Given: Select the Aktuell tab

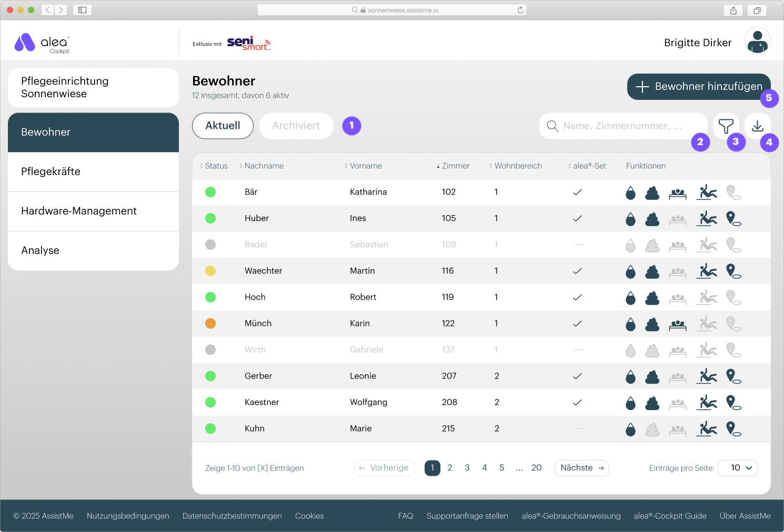Looking at the screenshot, I should point(223,126).
